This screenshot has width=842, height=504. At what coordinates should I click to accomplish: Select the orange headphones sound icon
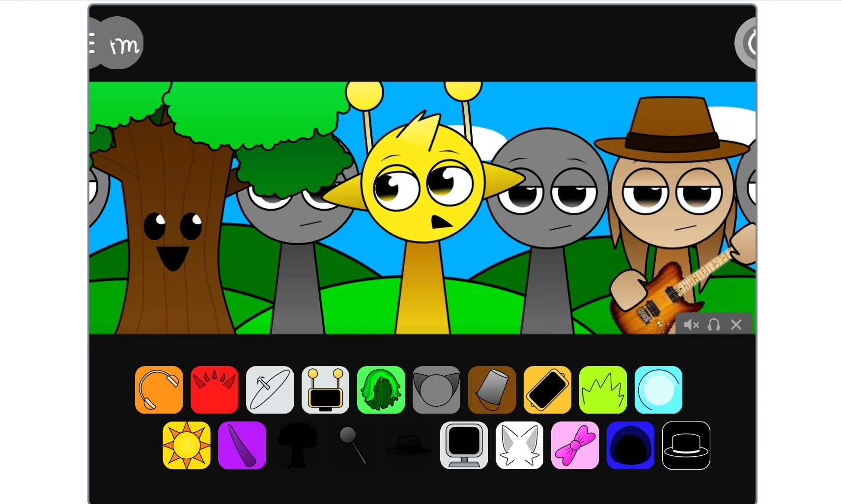[x=158, y=390]
